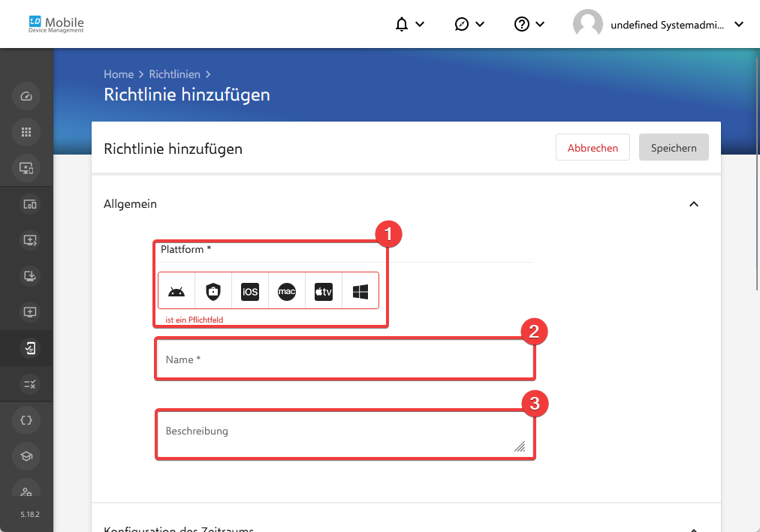Viewport: 760px width, 532px height.
Task: Select the Apple TV platform icon
Action: [x=324, y=291]
